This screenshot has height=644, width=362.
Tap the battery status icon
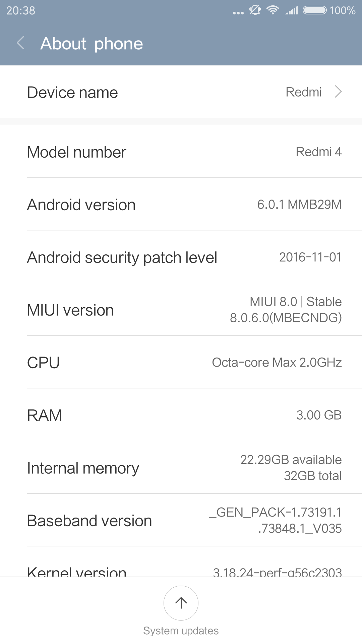point(314,10)
